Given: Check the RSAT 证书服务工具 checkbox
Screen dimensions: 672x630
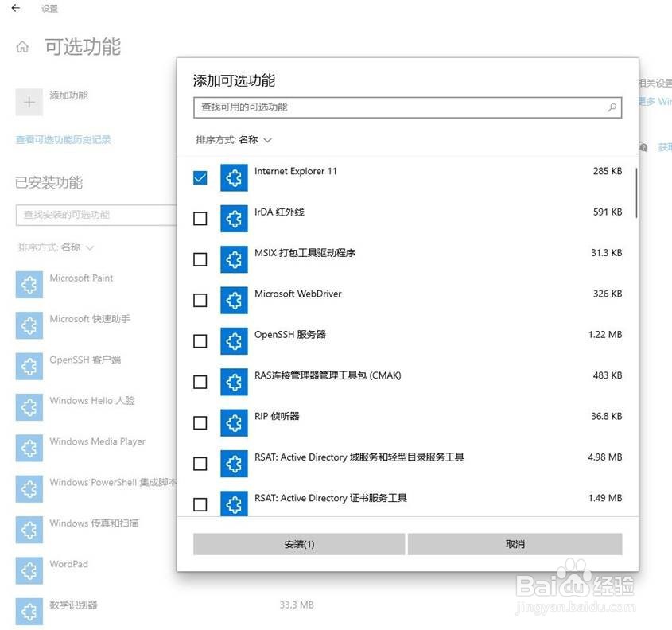Looking at the screenshot, I should pos(200,504).
